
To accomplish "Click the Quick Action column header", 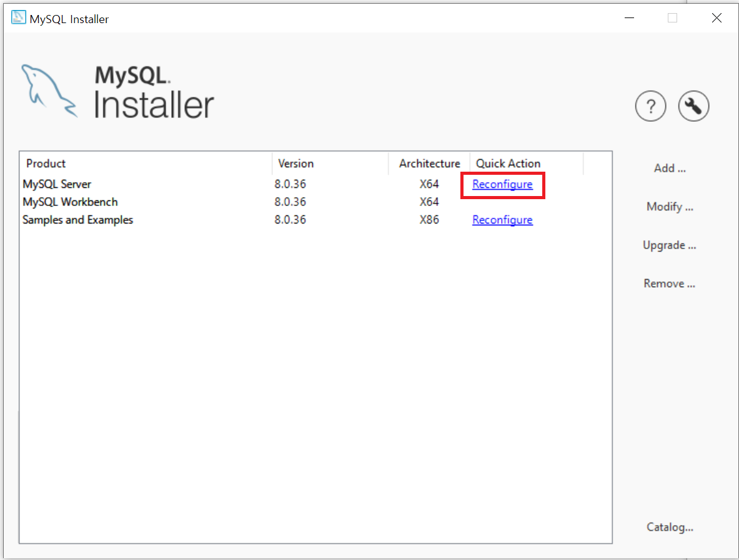I will point(527,164).
